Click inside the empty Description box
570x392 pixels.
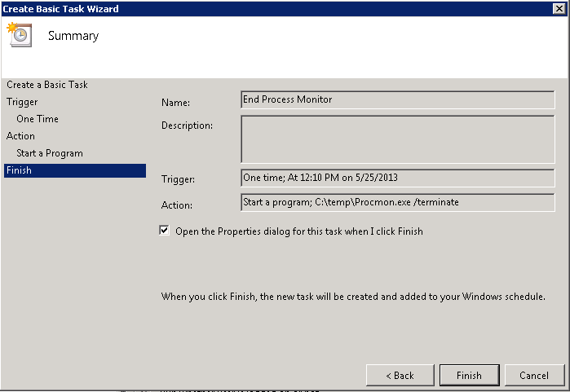(397, 139)
